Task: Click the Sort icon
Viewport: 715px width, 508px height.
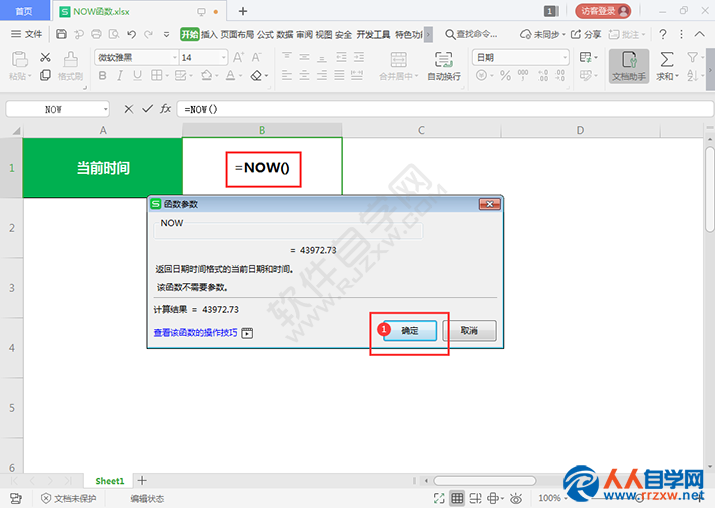Action: (692, 76)
